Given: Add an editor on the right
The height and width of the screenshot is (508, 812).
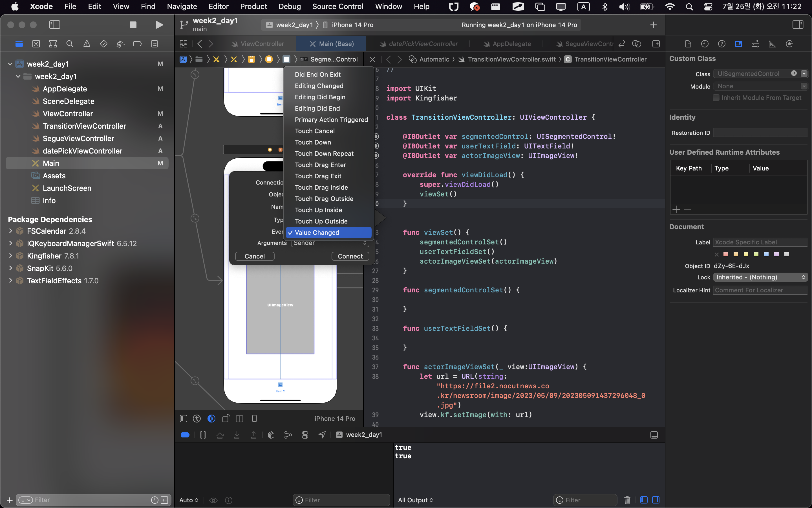Looking at the screenshot, I should tap(656, 44).
